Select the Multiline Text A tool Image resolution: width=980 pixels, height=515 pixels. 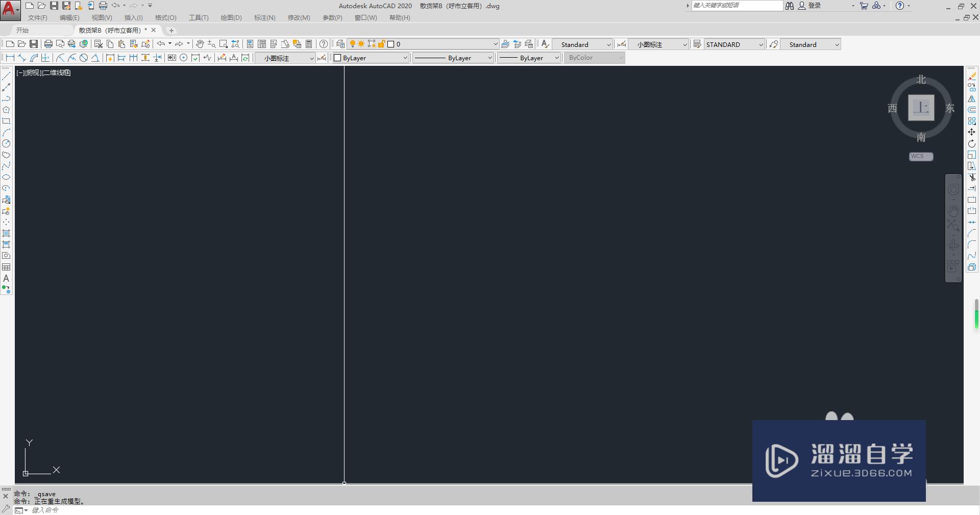click(x=6, y=278)
